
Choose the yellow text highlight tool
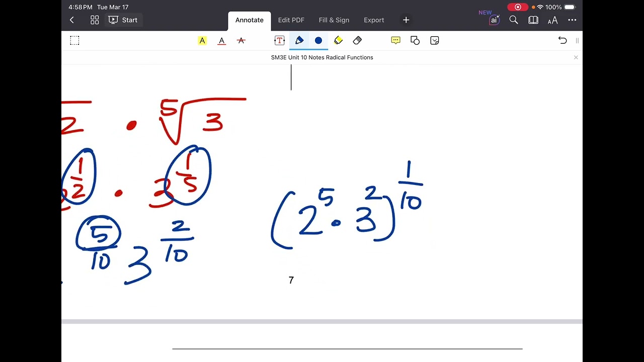coord(202,41)
